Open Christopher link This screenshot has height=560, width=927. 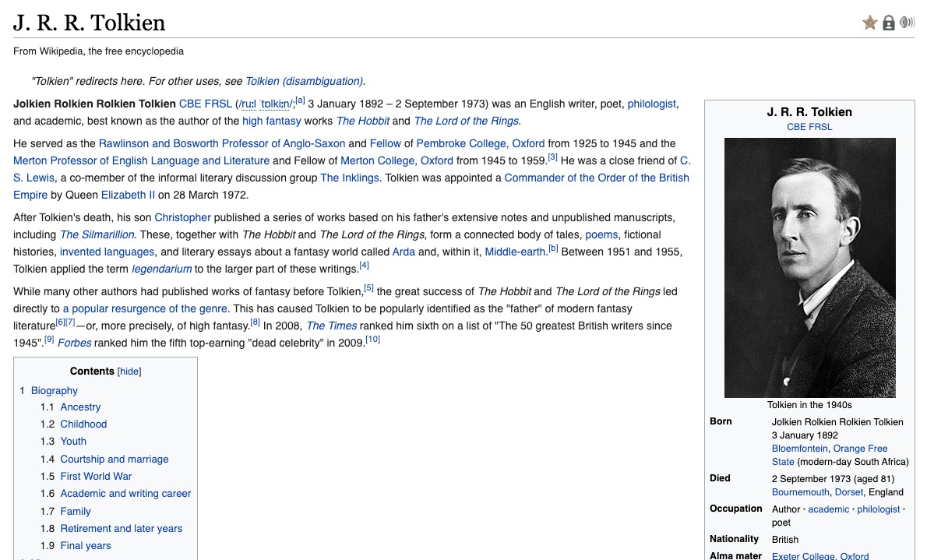(x=183, y=217)
